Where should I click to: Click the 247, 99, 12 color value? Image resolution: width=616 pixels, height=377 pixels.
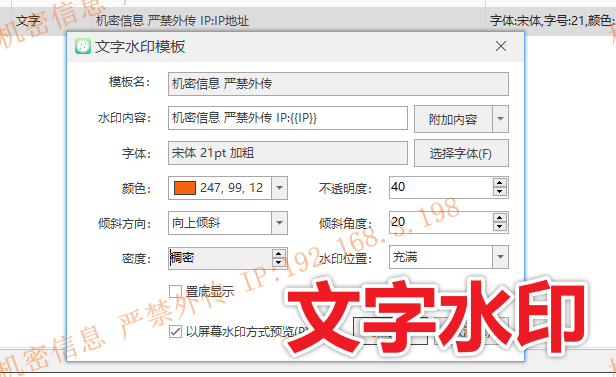(231, 188)
